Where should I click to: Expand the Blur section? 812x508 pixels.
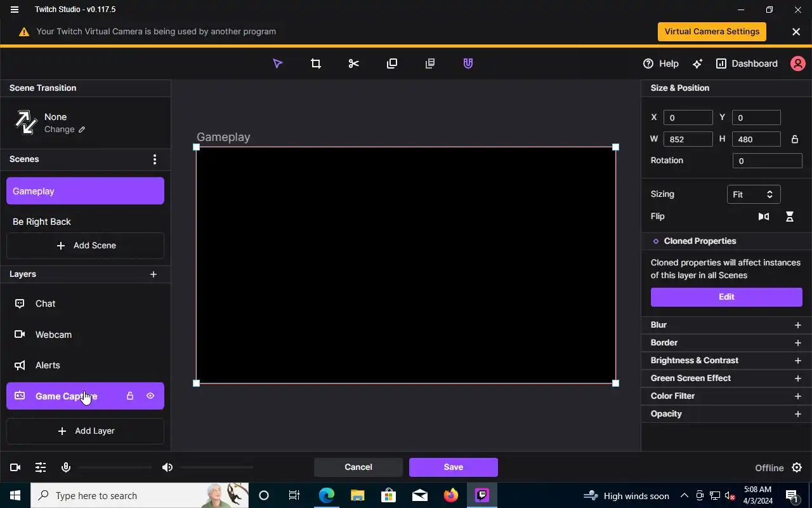(726, 325)
